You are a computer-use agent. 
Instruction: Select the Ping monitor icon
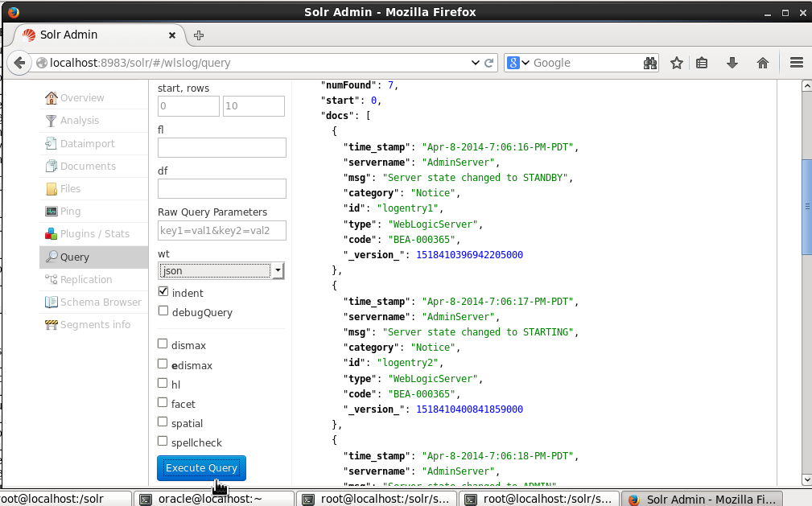point(52,212)
